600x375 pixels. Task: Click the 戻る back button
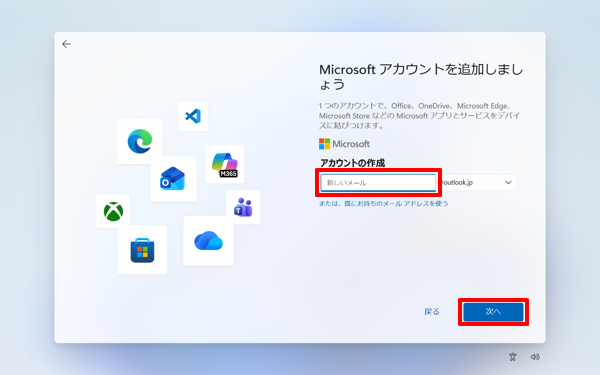(x=432, y=312)
